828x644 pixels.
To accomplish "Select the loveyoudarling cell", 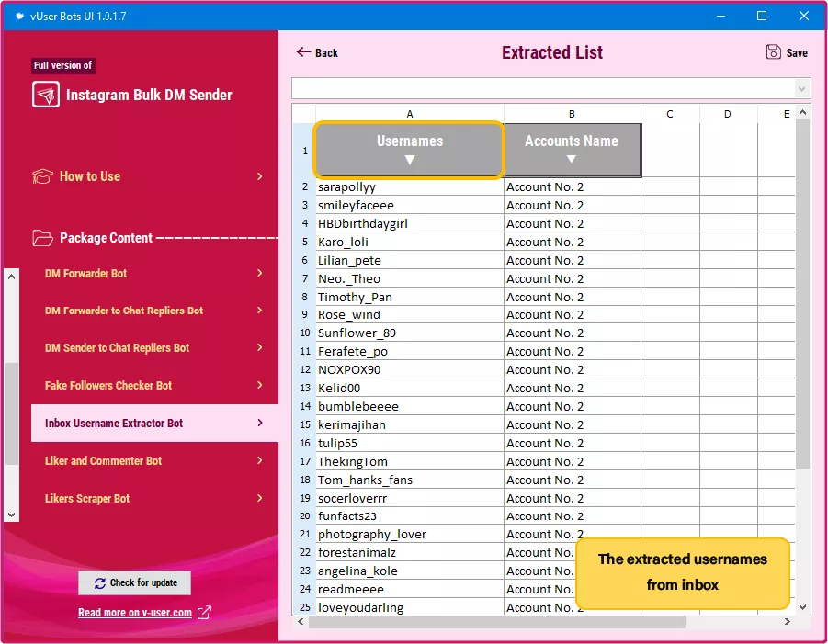I will 410,607.
